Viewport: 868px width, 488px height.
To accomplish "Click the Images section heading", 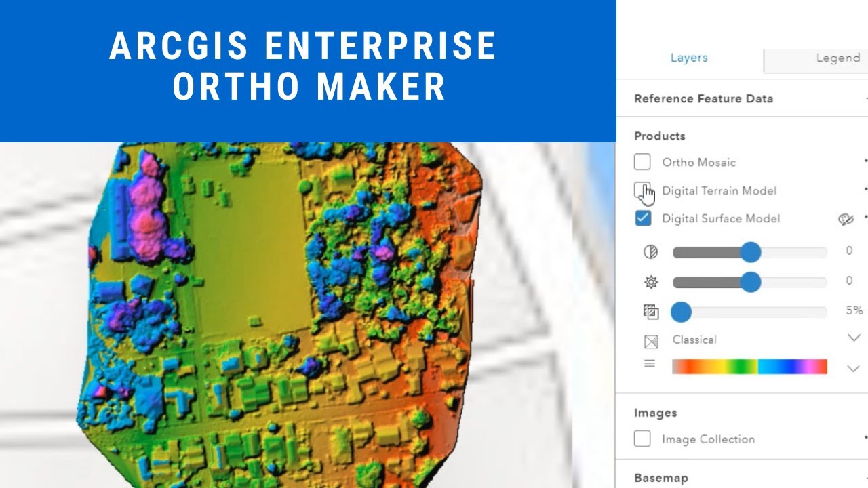I will [x=655, y=413].
